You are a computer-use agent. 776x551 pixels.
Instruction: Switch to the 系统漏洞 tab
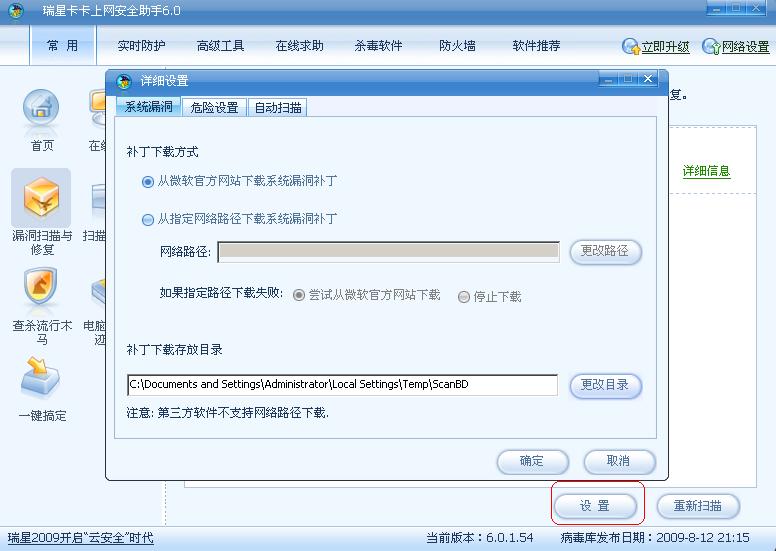148,106
